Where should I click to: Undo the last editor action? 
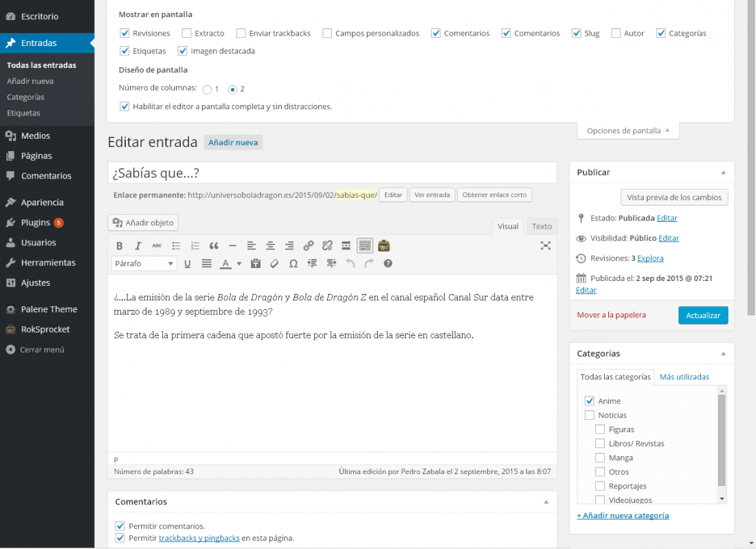point(350,264)
